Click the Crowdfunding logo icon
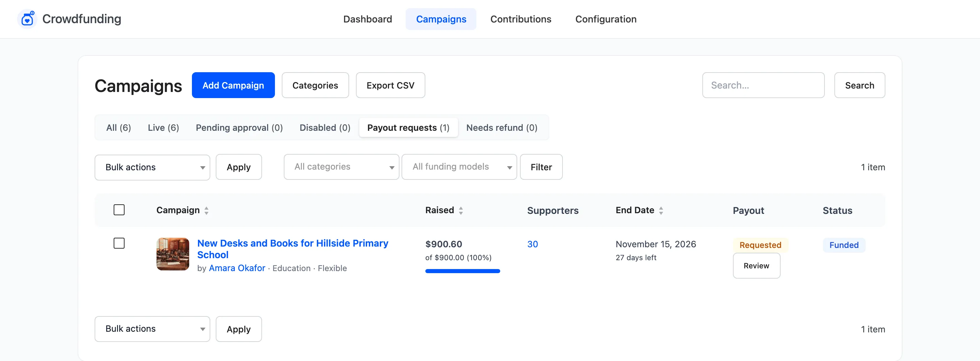Viewport: 980px width, 361px height. [x=27, y=19]
